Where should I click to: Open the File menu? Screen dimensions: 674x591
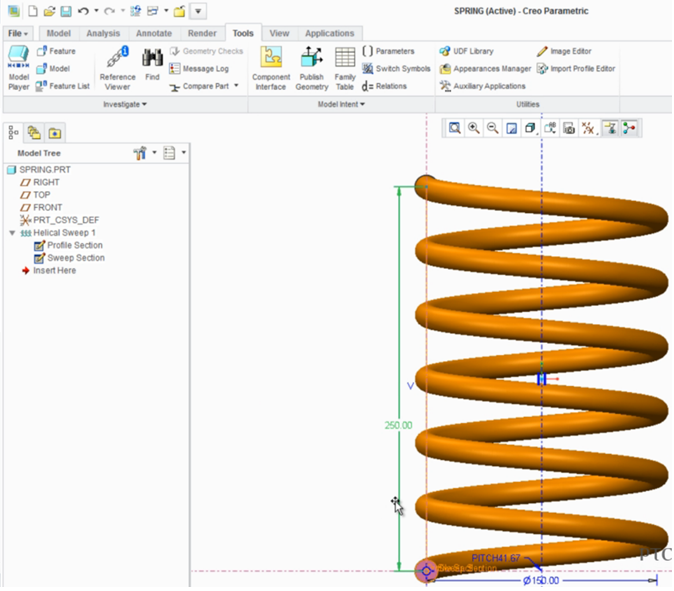[x=18, y=33]
